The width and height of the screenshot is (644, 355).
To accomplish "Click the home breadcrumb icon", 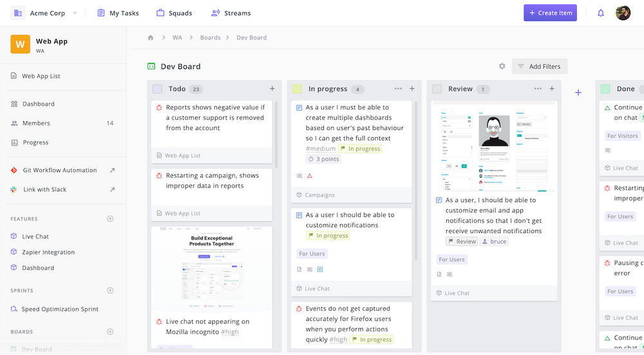I will [151, 37].
